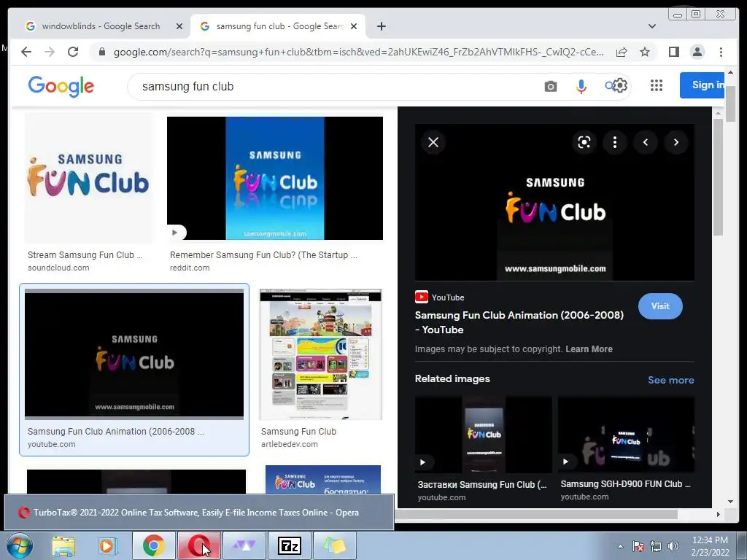Select the samsung fun club tab
Screen dimensions: 747x560
pyautogui.click(x=278, y=26)
